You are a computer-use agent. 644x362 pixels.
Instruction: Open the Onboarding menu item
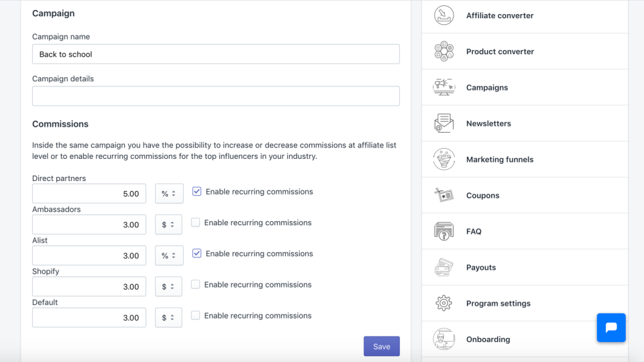(488, 339)
